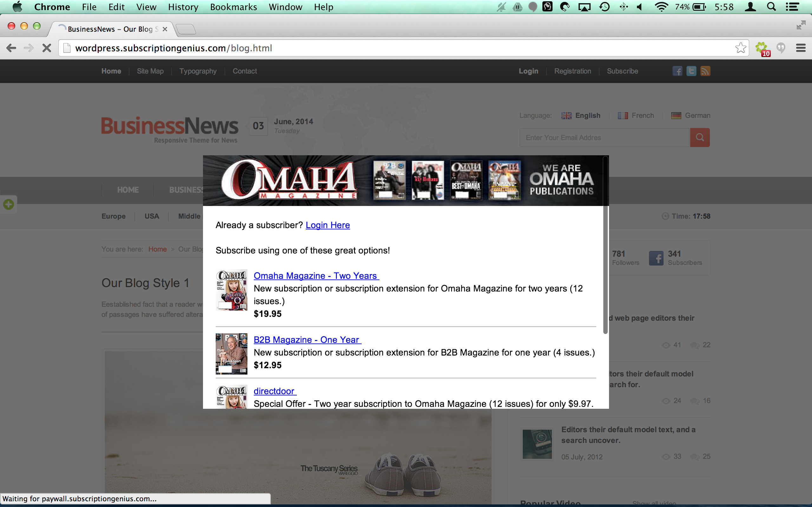Image resolution: width=812 pixels, height=507 pixels.
Task: Click the Chrome back arrow button
Action: tap(11, 48)
